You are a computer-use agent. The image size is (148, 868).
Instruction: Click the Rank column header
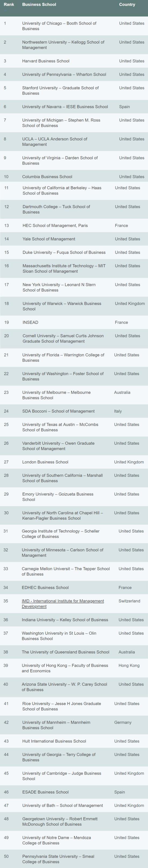point(9,5)
